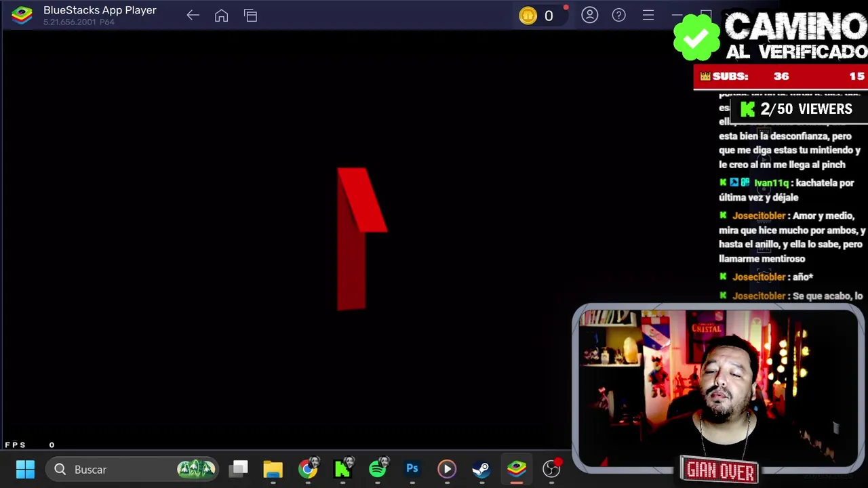
Task: Click the search highlight image in Buscar box
Action: point(196,469)
